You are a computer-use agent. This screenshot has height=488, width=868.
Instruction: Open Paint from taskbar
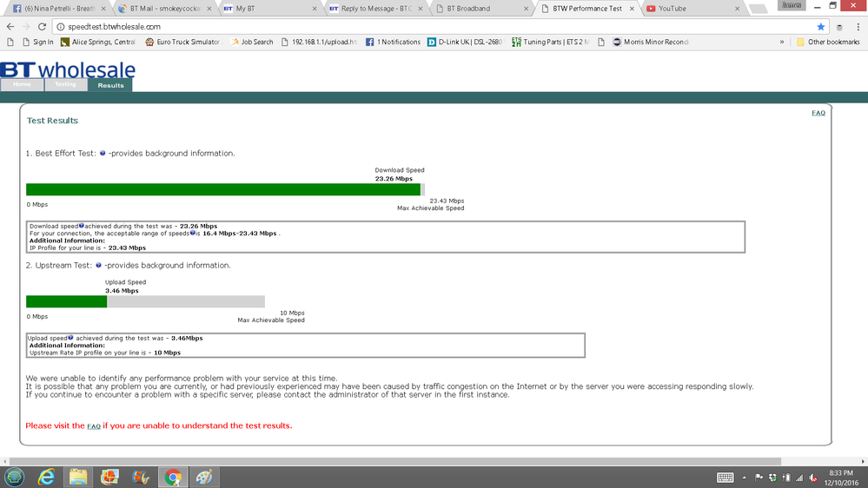[x=204, y=477]
